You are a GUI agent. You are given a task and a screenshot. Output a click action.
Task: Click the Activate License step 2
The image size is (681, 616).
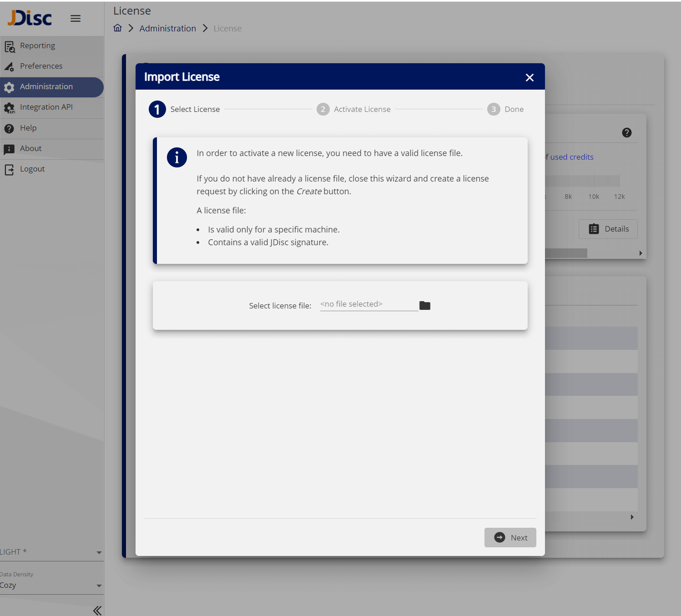(354, 110)
